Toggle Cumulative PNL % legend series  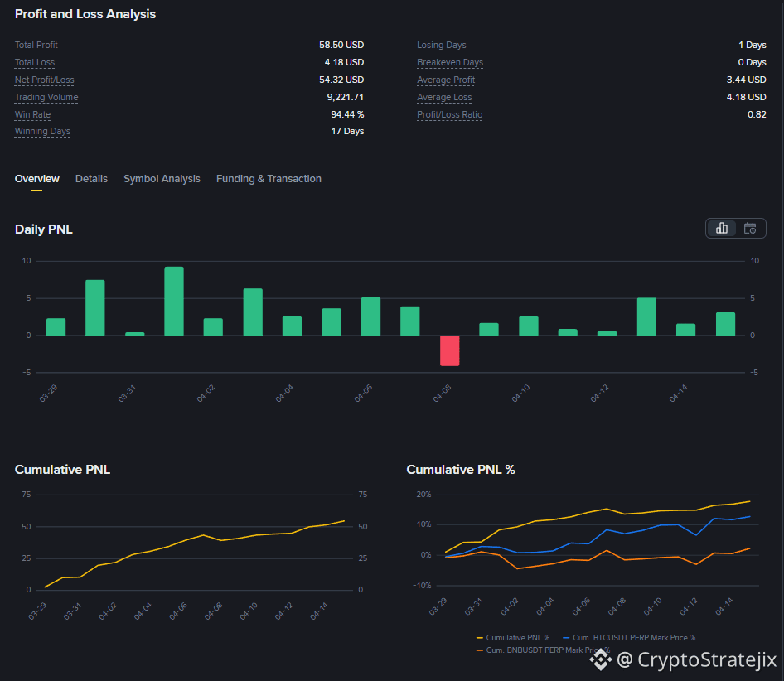(513, 637)
